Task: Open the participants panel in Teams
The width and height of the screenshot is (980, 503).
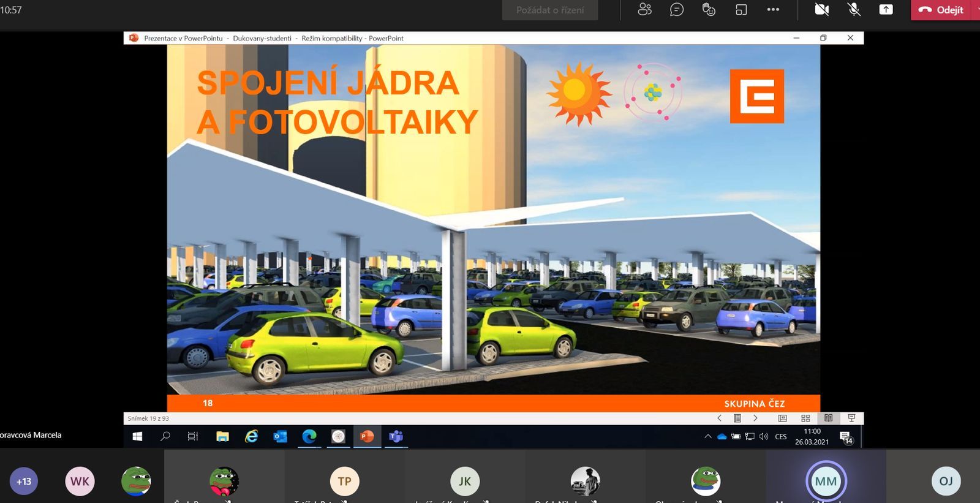Action: (644, 10)
